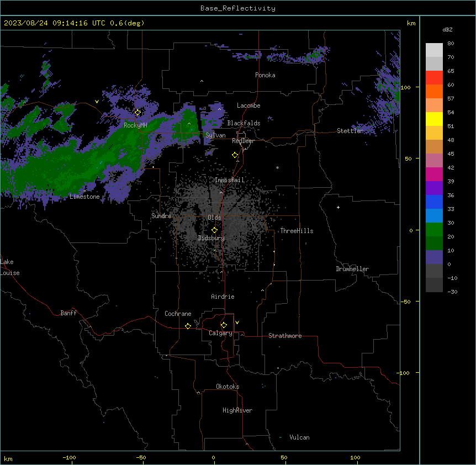Image resolution: width=476 pixels, height=465 pixels.
Task: Click the yellow diamond marker south of RedDeer
Action: point(235,155)
